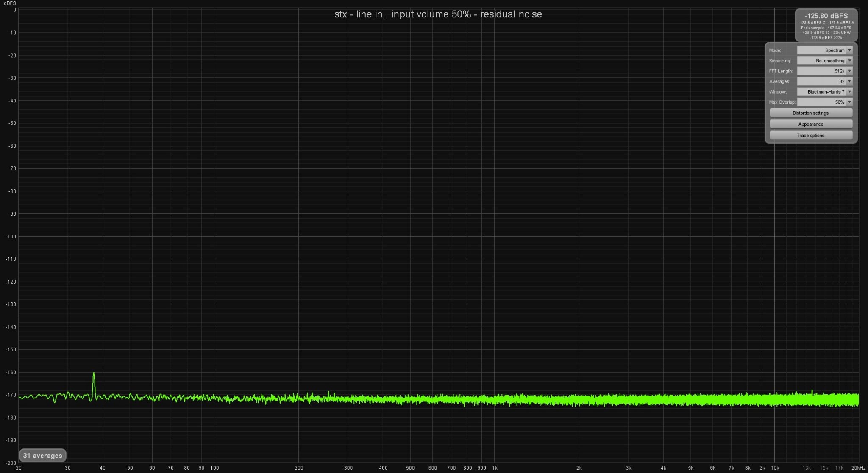Click the dBFS axis unit label
868x473 pixels.
pos(10,3)
